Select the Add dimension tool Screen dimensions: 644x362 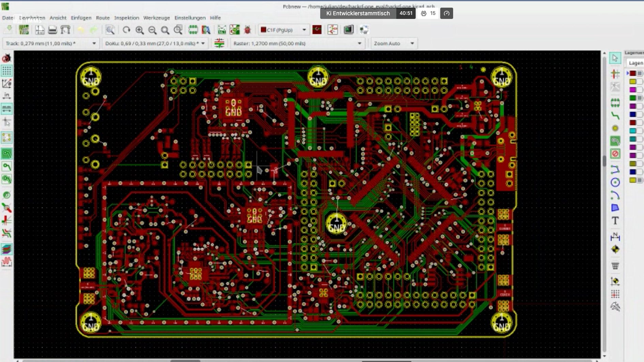click(615, 236)
